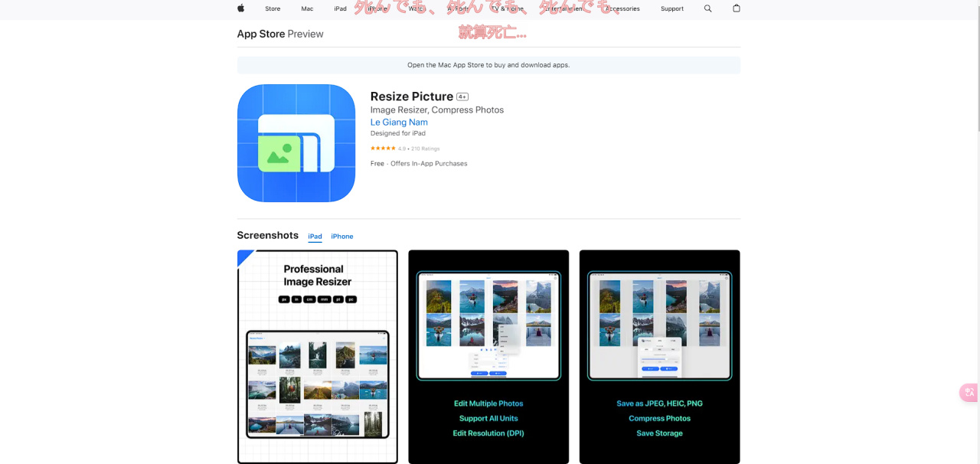Image resolution: width=980 pixels, height=464 pixels.
Task: Open the Professional Image Resizer screenshot
Action: coord(318,357)
